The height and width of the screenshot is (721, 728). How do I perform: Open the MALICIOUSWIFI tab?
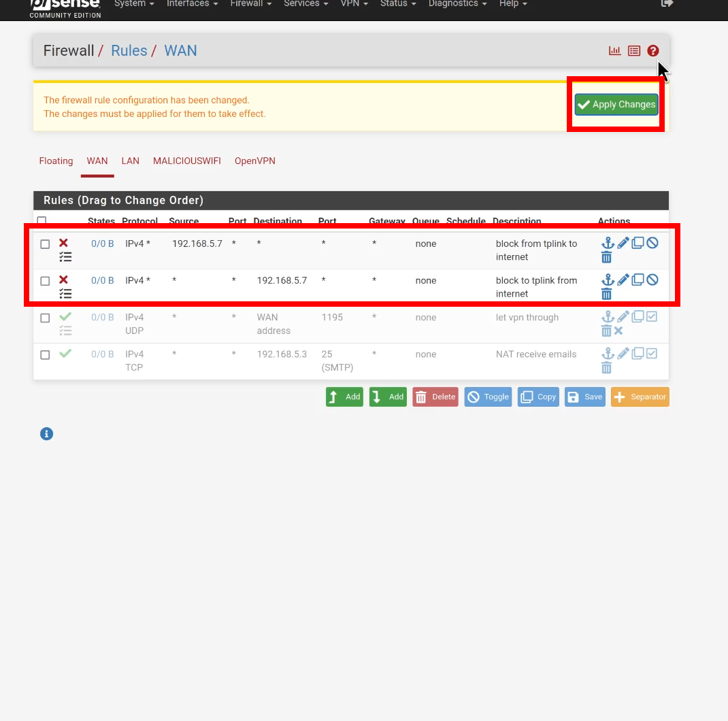pos(187,161)
